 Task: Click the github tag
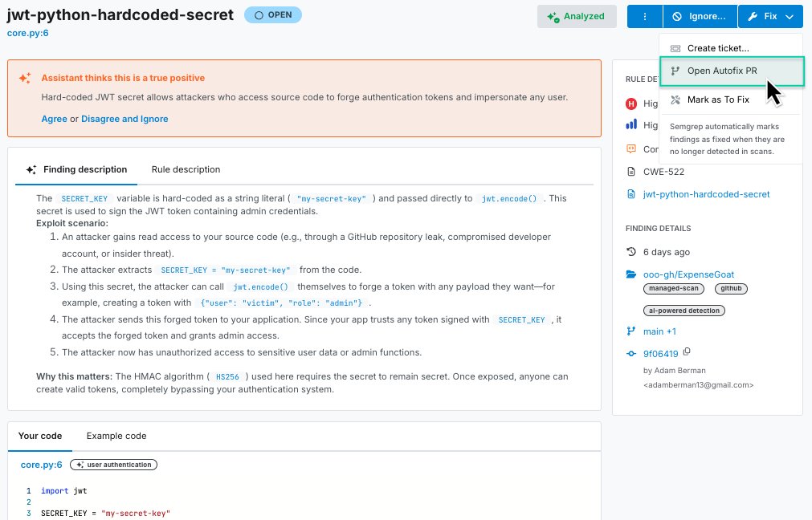[731, 289]
